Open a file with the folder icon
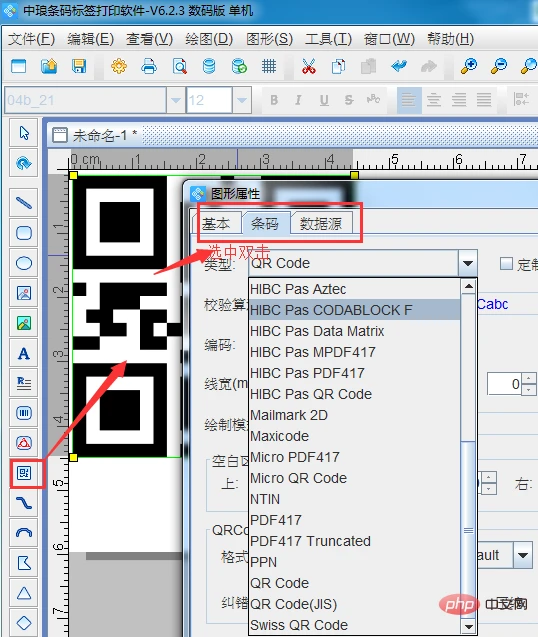The image size is (538, 637). coord(49,66)
